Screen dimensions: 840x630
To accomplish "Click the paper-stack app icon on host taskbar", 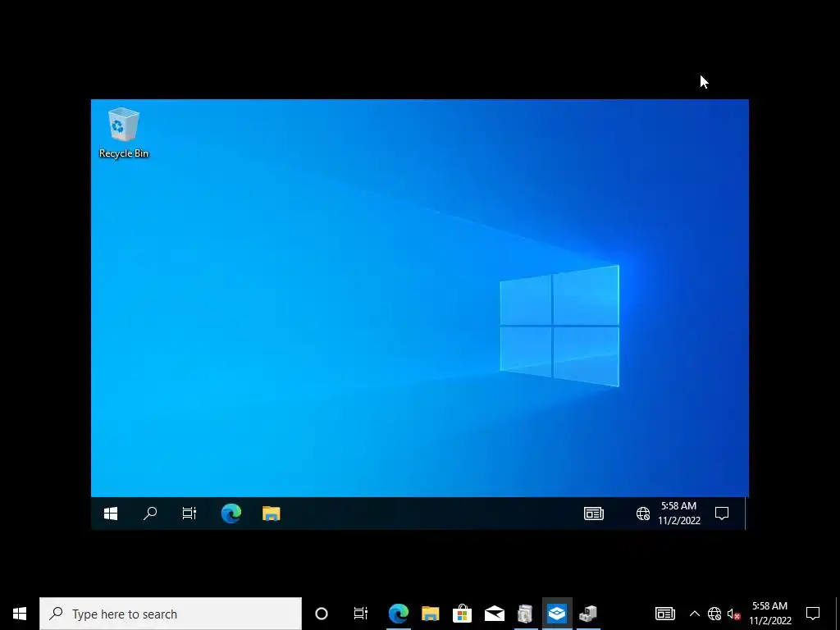I will [x=525, y=614].
